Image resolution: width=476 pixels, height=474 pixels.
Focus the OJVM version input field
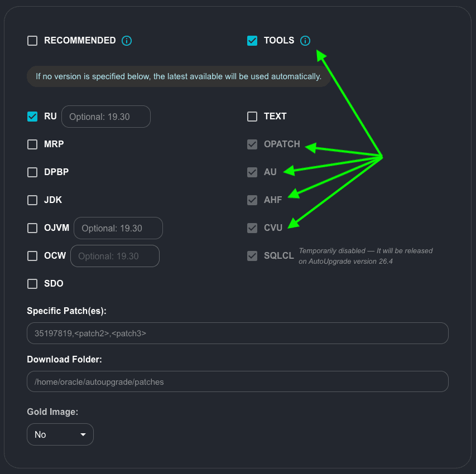118,228
